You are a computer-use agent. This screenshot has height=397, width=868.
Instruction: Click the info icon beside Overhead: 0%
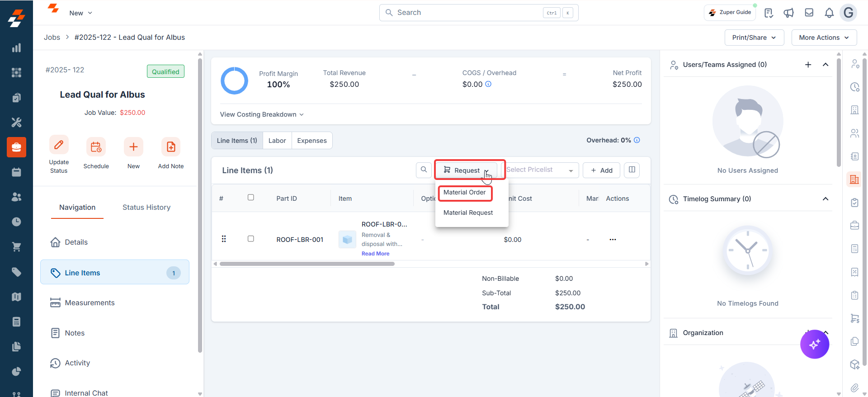637,140
